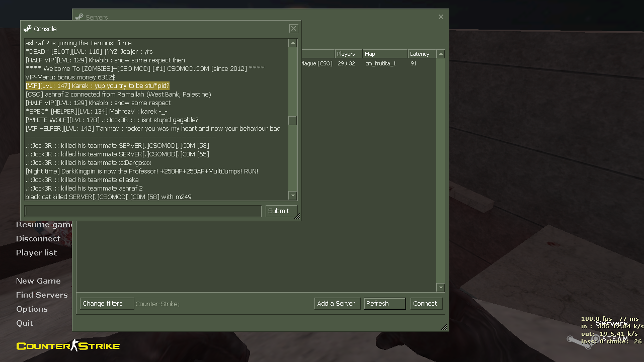
Task: Close the Console window
Action: click(x=294, y=29)
